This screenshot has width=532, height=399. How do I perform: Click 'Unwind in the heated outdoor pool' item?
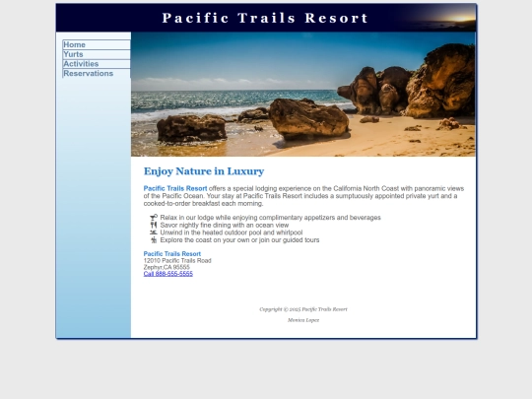232,233
